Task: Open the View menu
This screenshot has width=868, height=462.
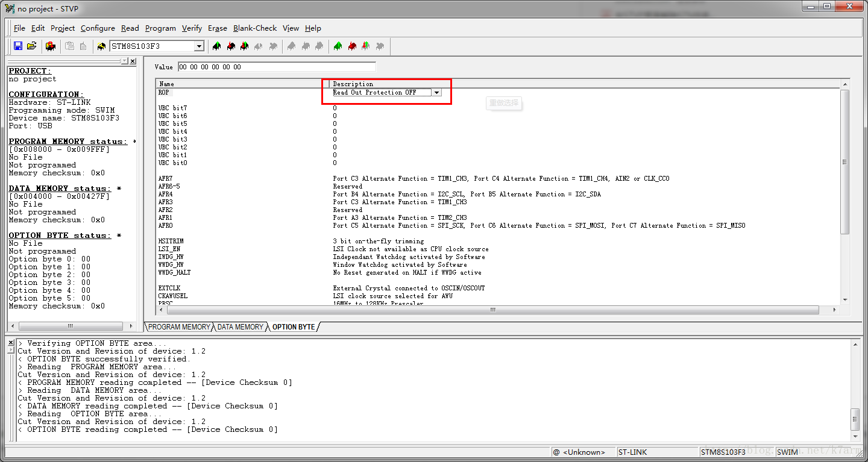Action: click(291, 28)
